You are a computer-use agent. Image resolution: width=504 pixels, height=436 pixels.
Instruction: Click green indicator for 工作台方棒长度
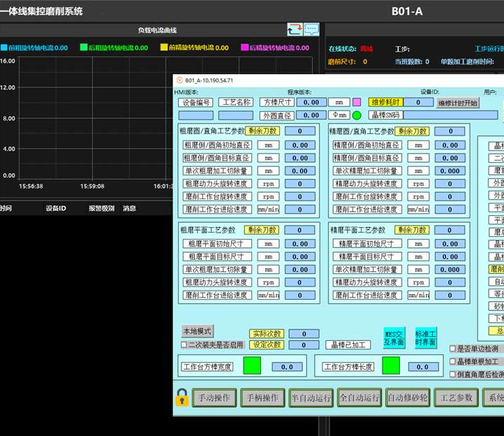click(x=391, y=365)
